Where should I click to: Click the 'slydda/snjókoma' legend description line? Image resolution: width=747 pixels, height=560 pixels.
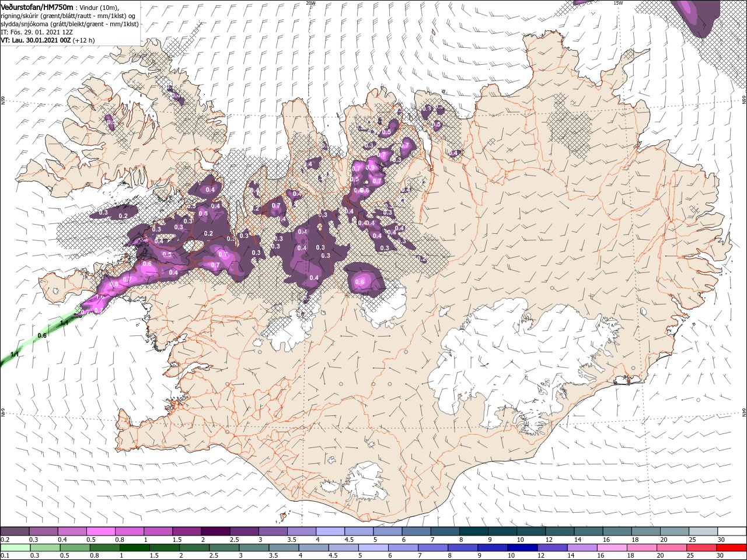point(69,24)
